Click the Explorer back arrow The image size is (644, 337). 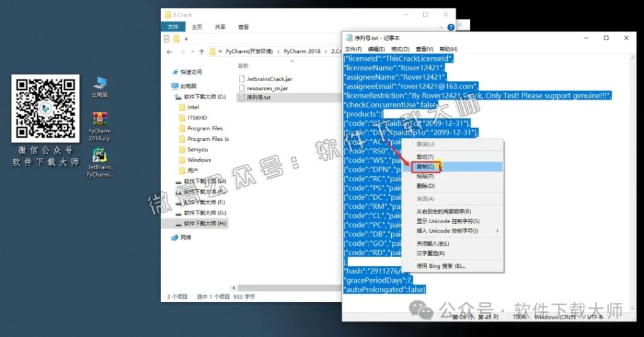[169, 52]
